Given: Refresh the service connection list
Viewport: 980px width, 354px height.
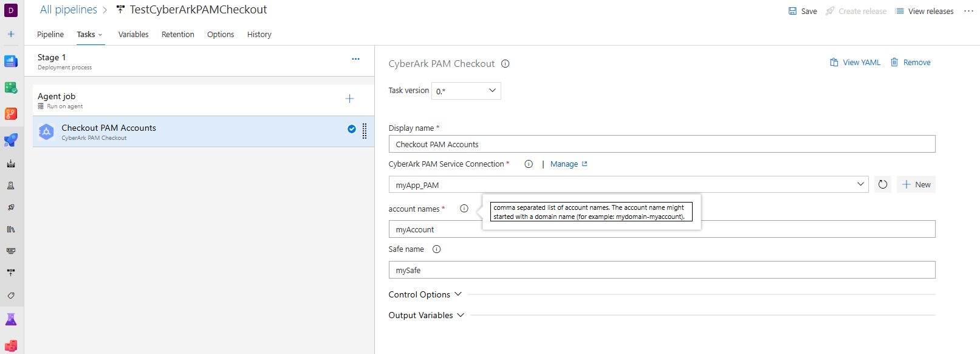Looking at the screenshot, I should coord(883,184).
